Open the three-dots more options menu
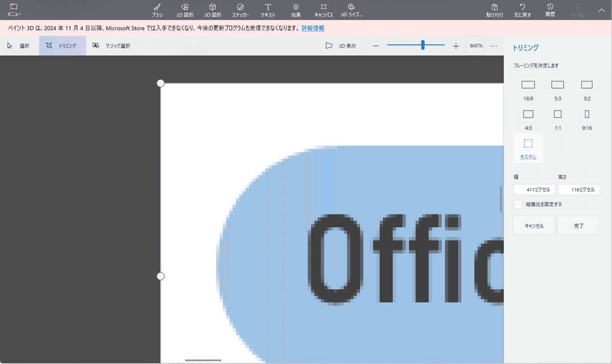This screenshot has width=612, height=364. pyautogui.click(x=494, y=46)
